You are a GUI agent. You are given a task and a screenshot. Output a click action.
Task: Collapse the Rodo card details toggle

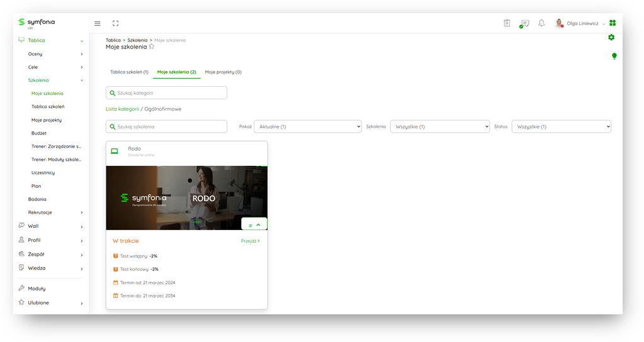click(x=254, y=224)
